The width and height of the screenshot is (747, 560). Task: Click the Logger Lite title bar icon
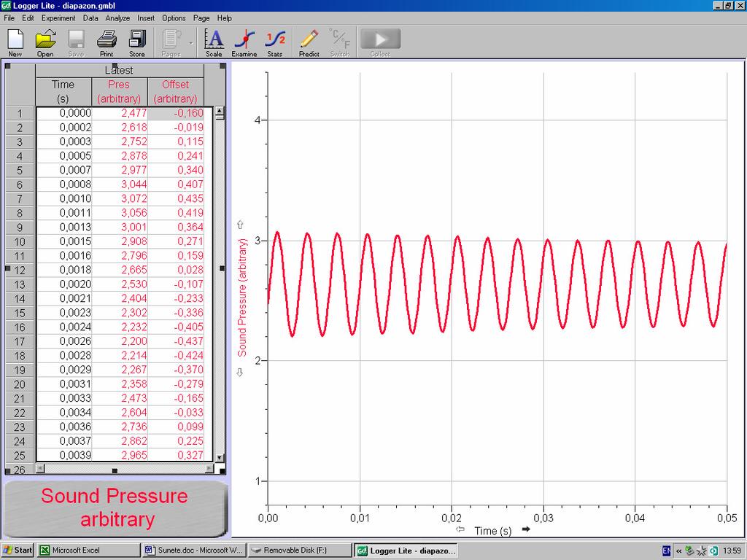pyautogui.click(x=6, y=6)
